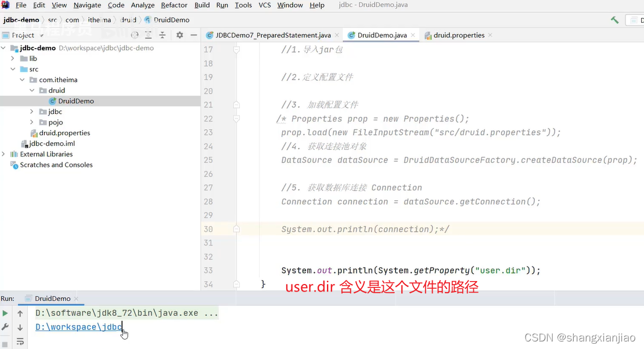
Task: Toggle code fold marker at line 17
Action: (x=236, y=50)
